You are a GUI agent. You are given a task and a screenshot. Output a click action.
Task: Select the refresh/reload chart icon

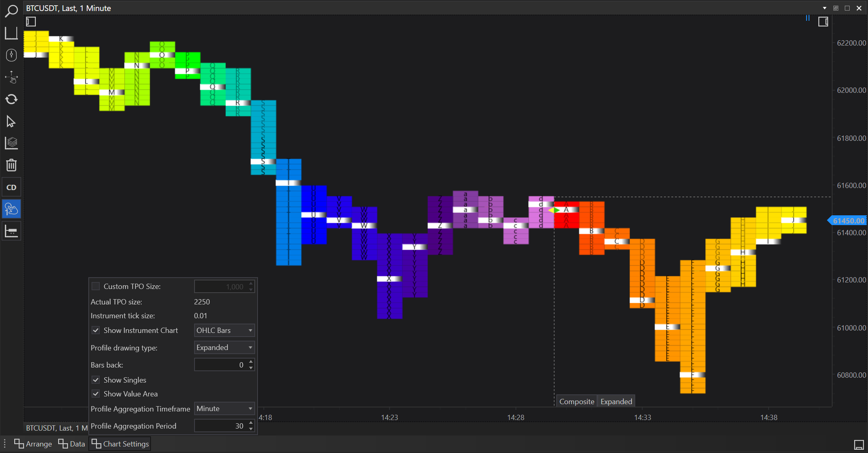coord(11,99)
